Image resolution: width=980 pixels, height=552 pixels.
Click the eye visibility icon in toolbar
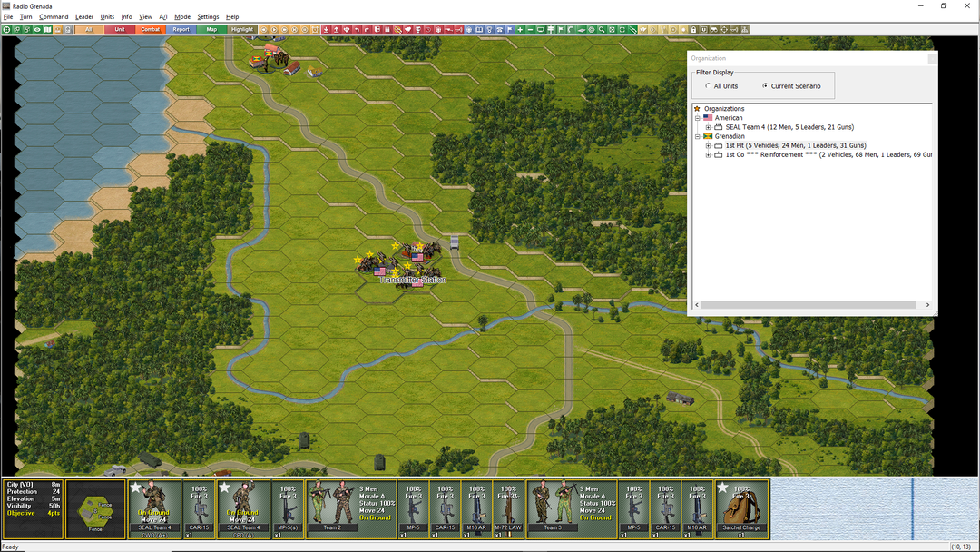(x=37, y=29)
